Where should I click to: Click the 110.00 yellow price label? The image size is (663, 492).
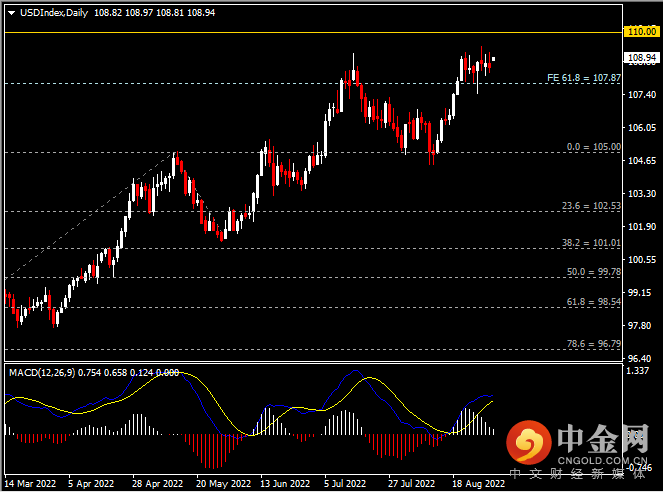[641, 32]
